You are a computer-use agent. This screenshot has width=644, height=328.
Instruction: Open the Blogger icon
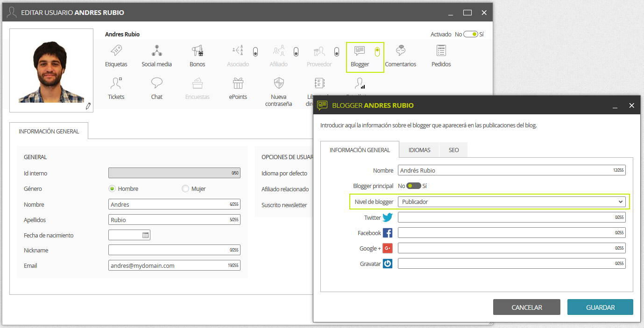click(360, 50)
